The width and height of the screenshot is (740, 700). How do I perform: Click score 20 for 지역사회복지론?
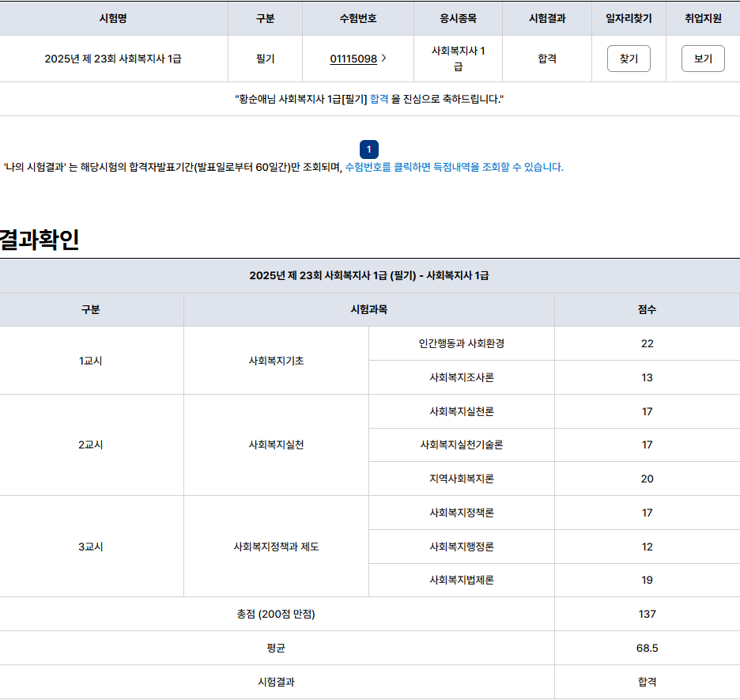[647, 479]
